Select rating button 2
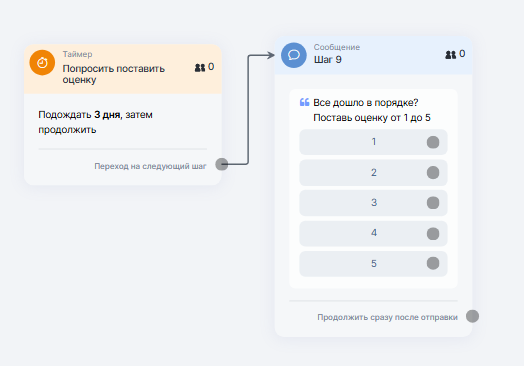 (x=373, y=173)
